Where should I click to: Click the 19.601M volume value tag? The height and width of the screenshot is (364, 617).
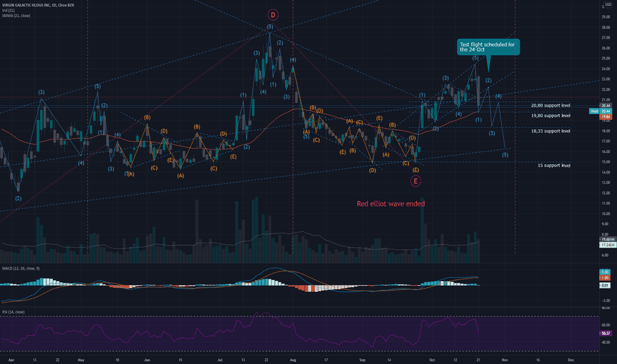click(608, 240)
